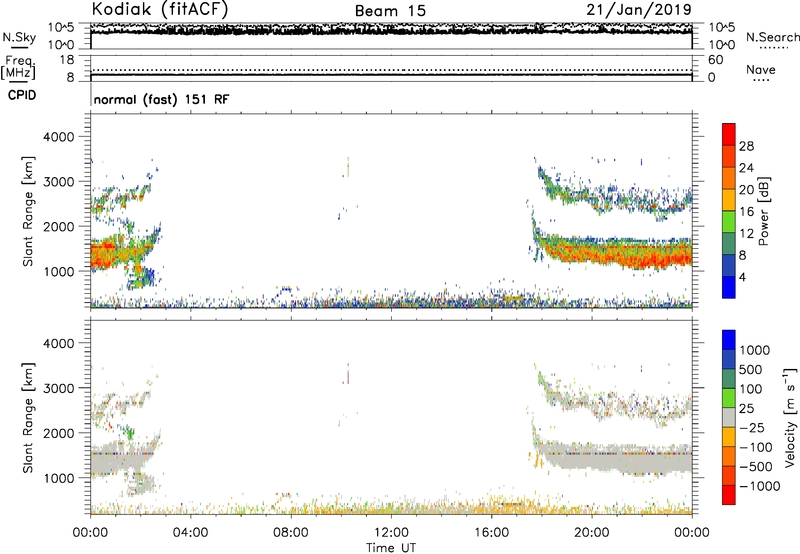Pick the red bottom segment of velocity colorbar

pos(729,495)
